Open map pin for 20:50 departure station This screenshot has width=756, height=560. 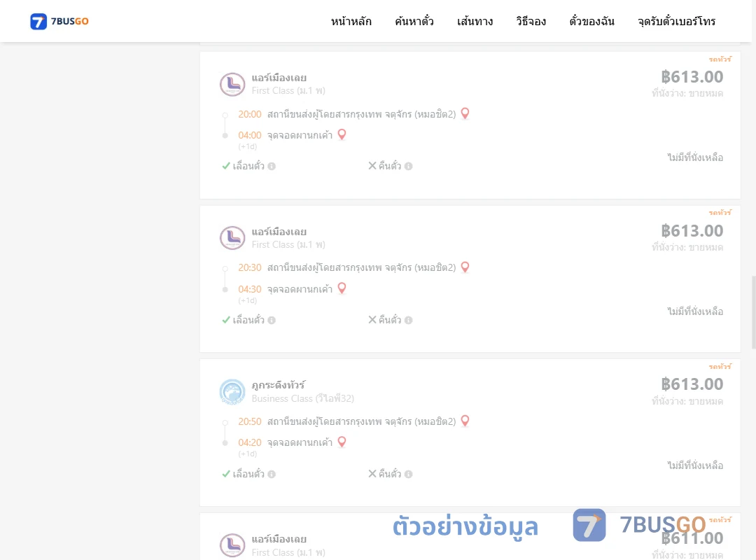click(465, 421)
